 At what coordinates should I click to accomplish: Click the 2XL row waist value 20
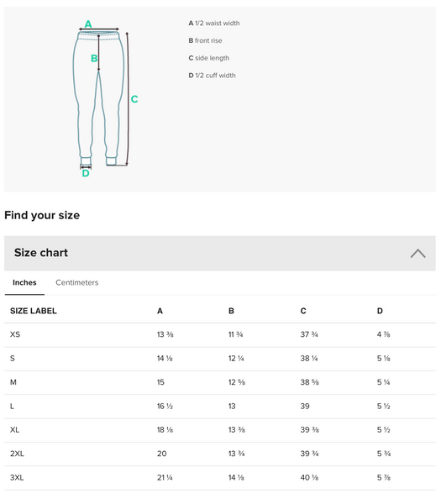coord(161,454)
